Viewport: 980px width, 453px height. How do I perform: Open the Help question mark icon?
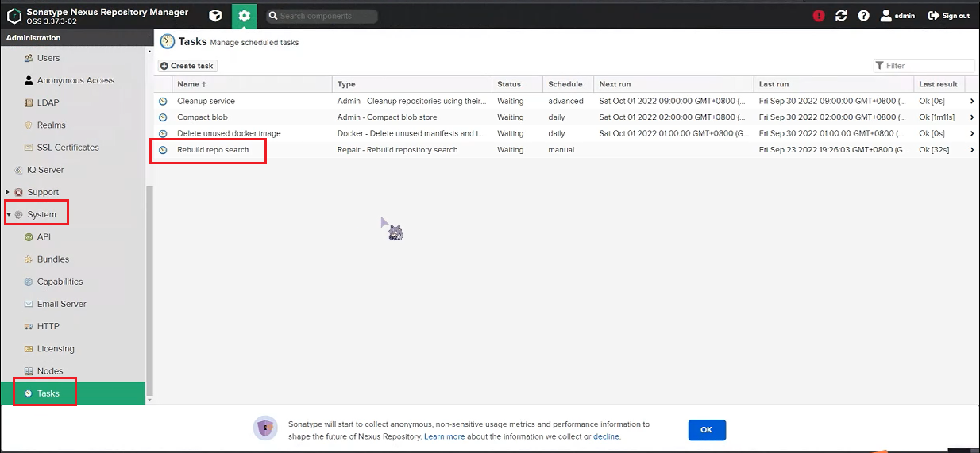863,16
